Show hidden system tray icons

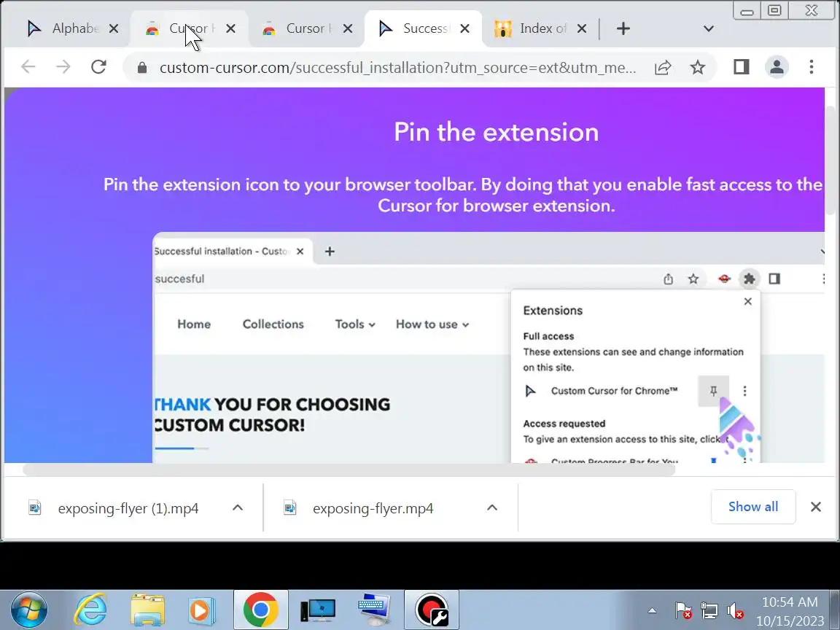click(x=652, y=610)
